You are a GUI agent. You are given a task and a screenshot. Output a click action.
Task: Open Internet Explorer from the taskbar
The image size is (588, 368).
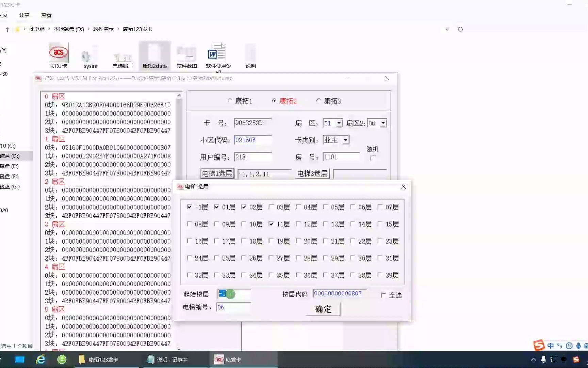pos(41,359)
